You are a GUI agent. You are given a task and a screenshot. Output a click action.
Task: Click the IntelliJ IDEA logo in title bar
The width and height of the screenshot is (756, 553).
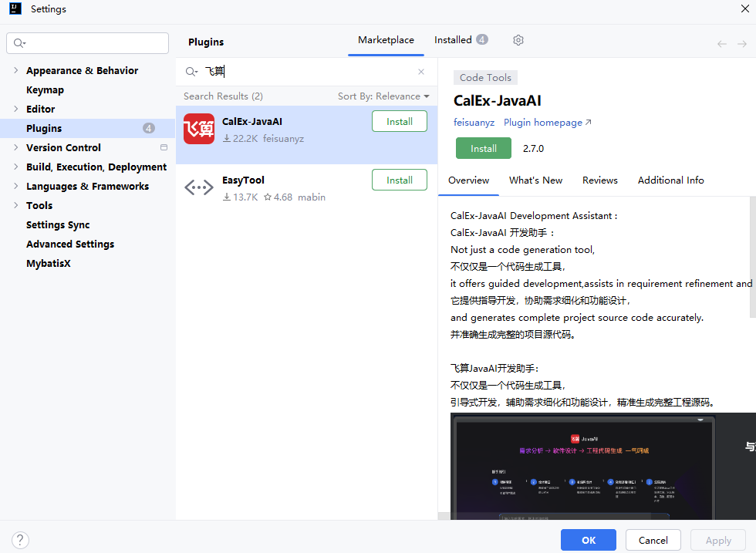click(x=15, y=8)
